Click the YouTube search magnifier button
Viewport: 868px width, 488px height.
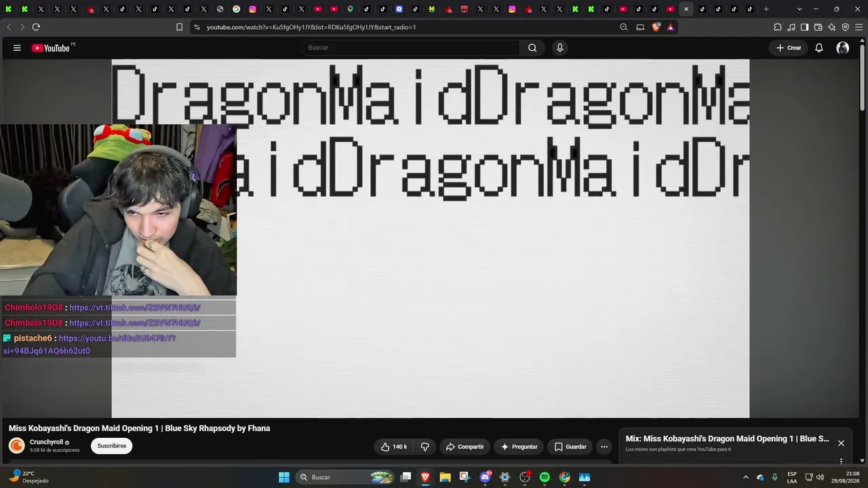coord(532,47)
